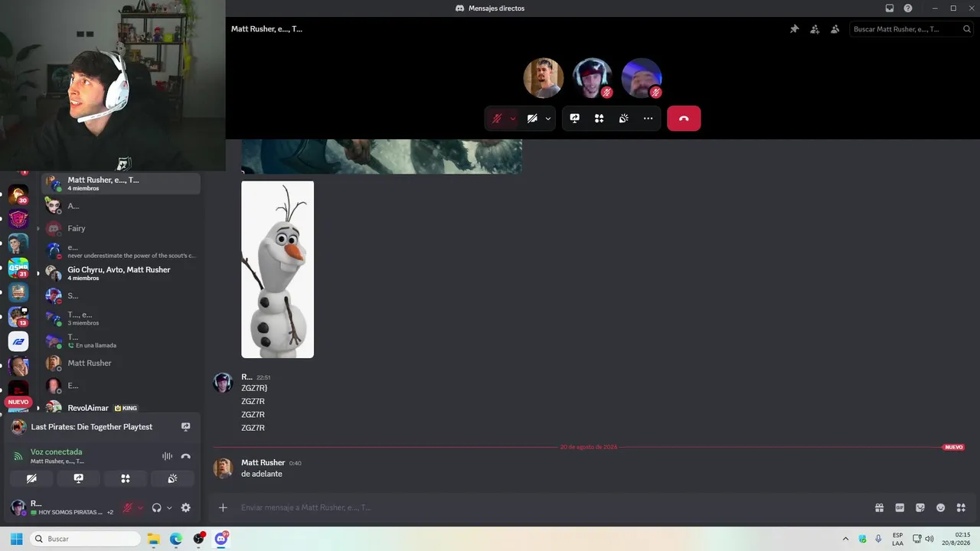Open Matt Rusher's profile from message author name

(x=263, y=463)
